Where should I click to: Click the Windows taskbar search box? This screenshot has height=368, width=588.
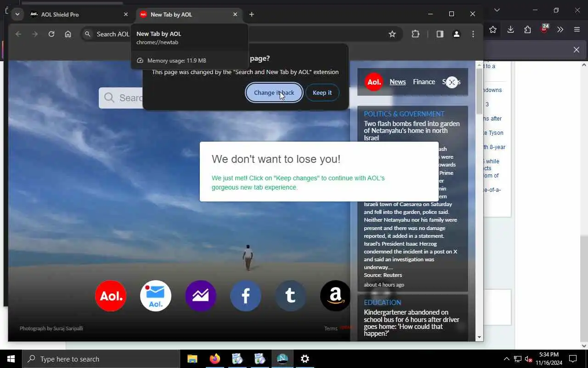101,359
